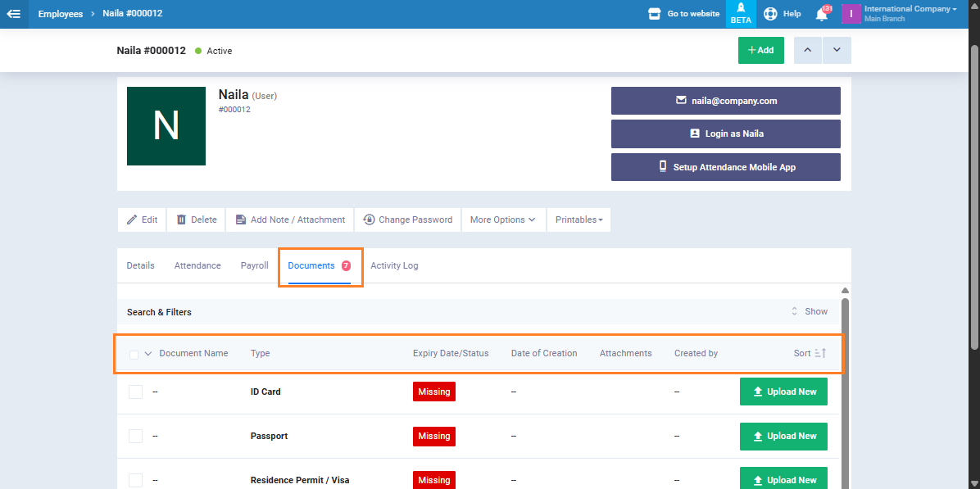Expand the More Options dropdown
The width and height of the screenshot is (980, 489).
[502, 220]
